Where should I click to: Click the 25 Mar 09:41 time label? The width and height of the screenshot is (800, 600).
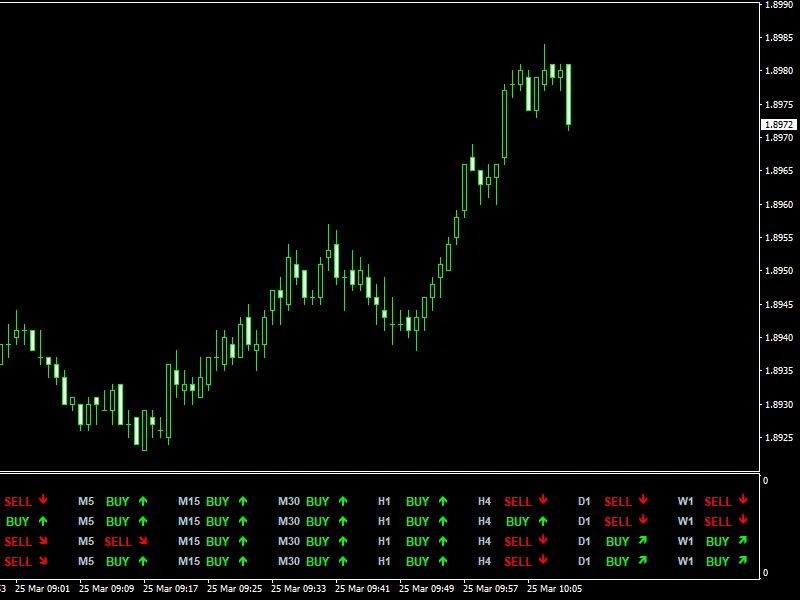(363, 589)
